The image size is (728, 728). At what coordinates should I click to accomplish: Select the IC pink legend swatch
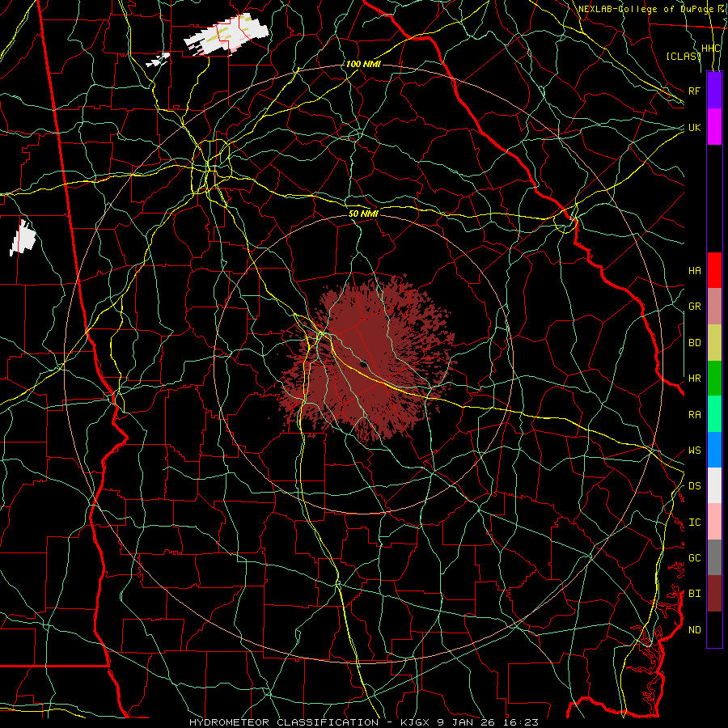click(714, 522)
